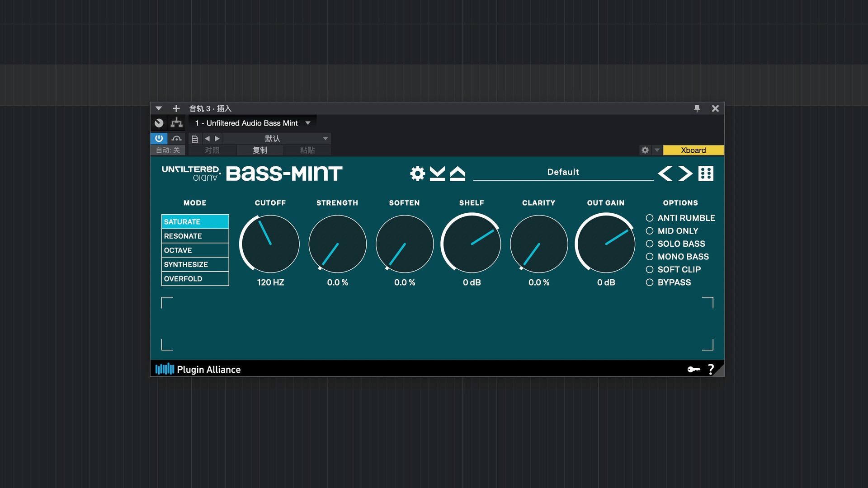Viewport: 868px width, 488px height.
Task: Click the 音轨 3 · 插入 window title
Action: coord(210,108)
